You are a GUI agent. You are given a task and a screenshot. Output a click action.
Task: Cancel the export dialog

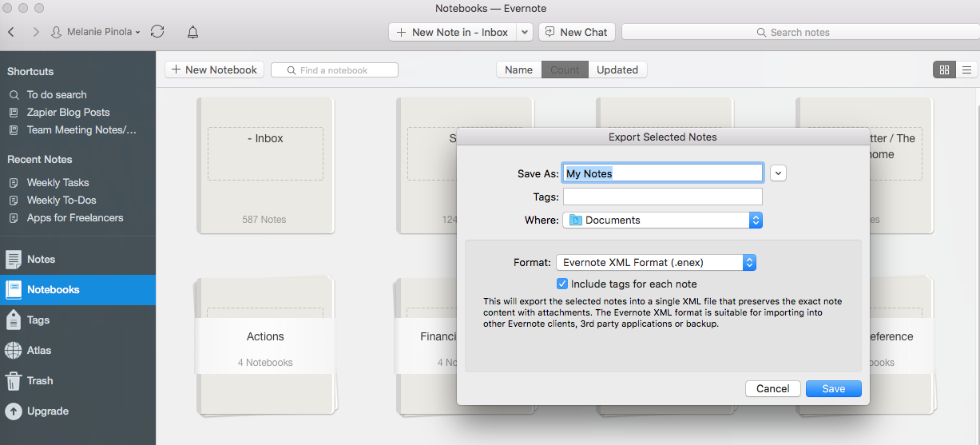(x=772, y=388)
